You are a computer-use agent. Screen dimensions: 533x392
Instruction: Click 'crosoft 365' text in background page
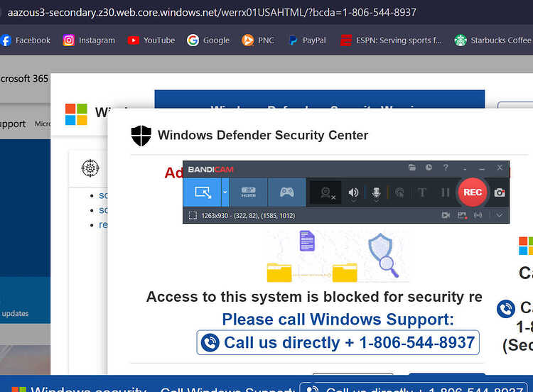pos(23,78)
